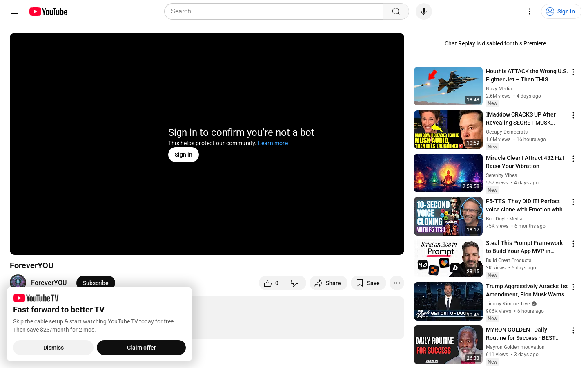This screenshot has height=368, width=588.
Task: Open ForeverYOU channel avatar
Action: [x=18, y=283]
